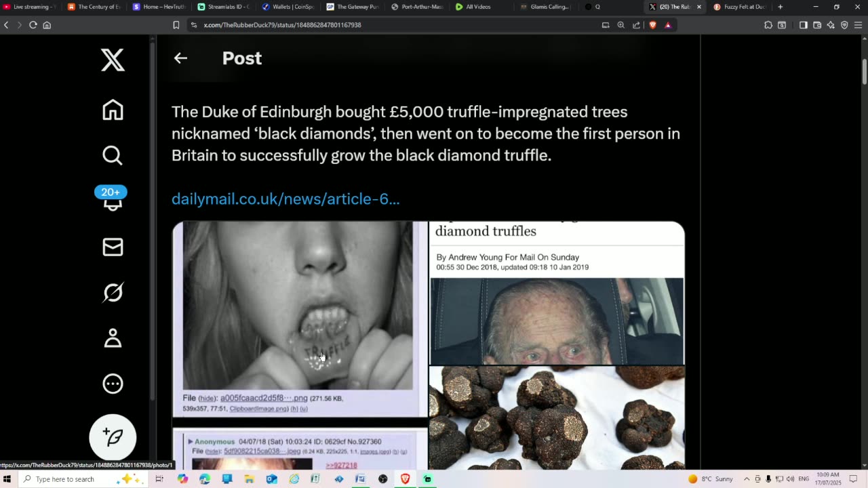Show hidden system tray icons
This screenshot has width=868, height=488.
click(747, 479)
